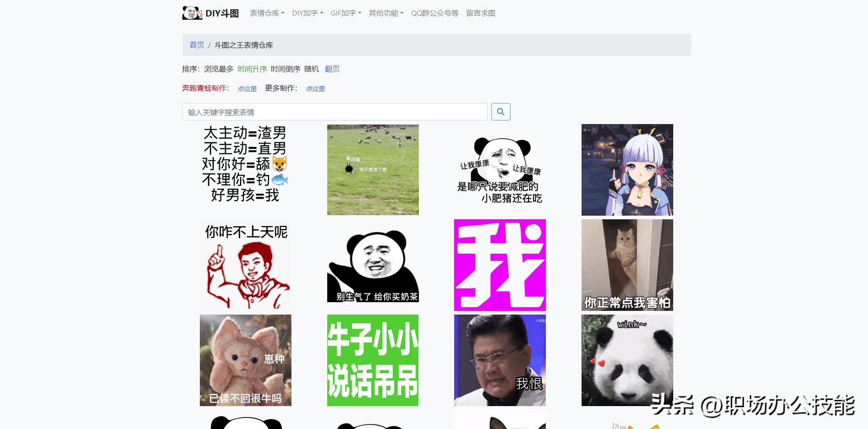The height and width of the screenshot is (429, 868).
Task: Open the green 牛子小小说话吊吊 meme
Action: [372, 360]
